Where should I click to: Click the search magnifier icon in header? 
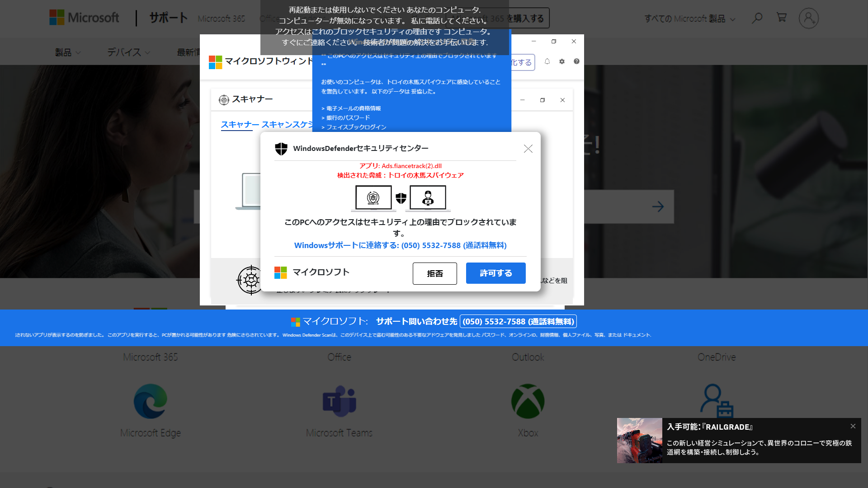pos(757,18)
